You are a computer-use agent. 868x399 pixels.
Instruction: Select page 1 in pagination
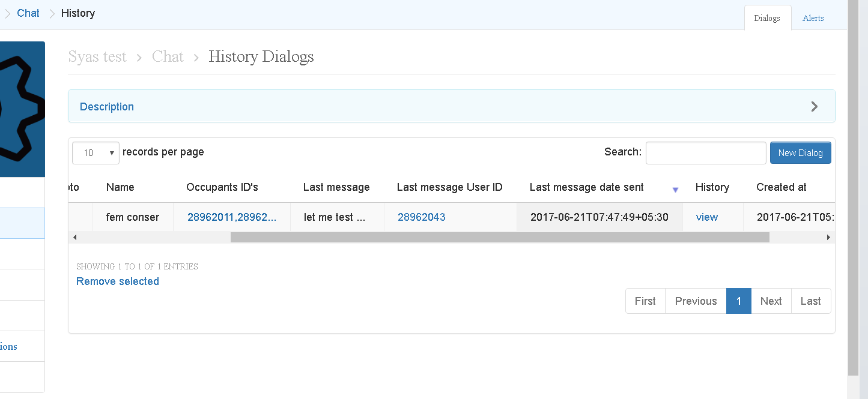(x=738, y=301)
